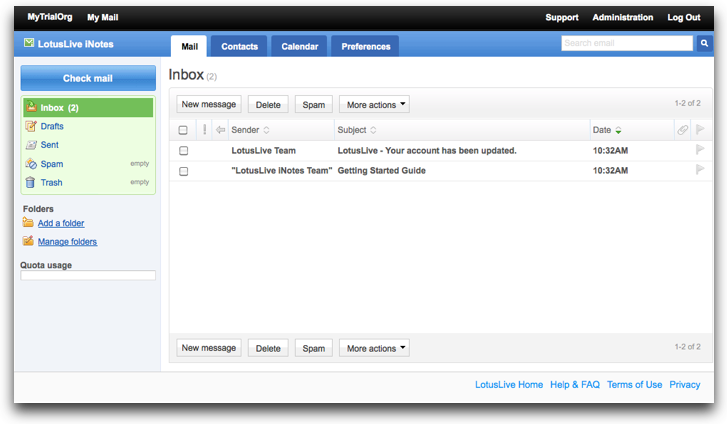Screen dimensions: 727x424
Task: Click the Privacy footer link
Action: point(684,385)
